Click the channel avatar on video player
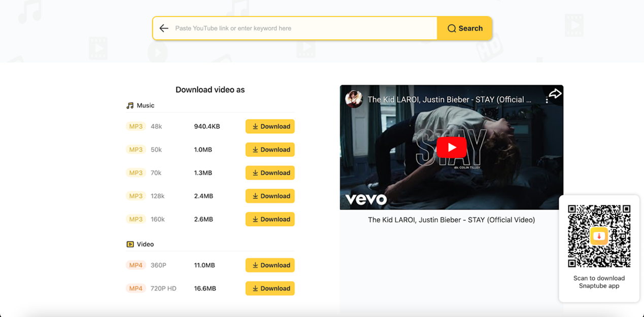This screenshot has height=317, width=644. [354, 99]
